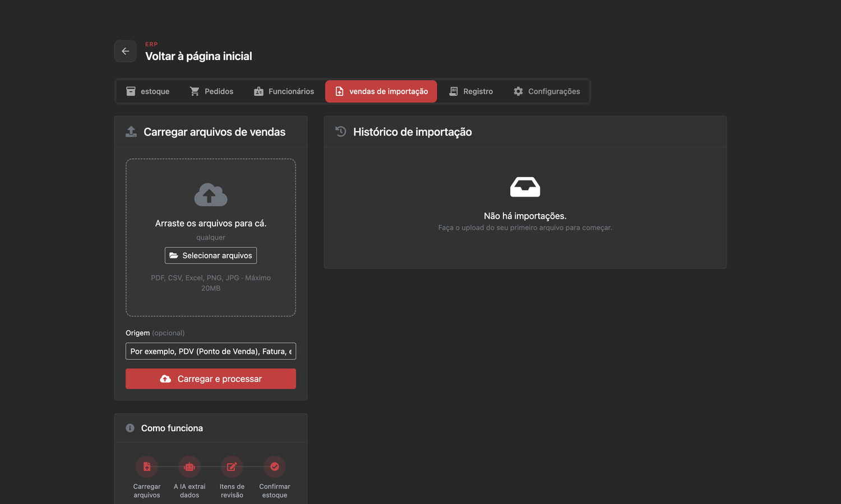841x504 pixels.
Task: Focus the Origem input field
Action: [x=211, y=351]
